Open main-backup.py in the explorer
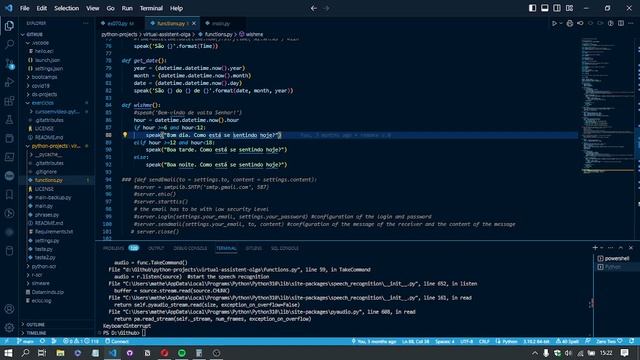This screenshot has height=360, width=640. coord(53,198)
